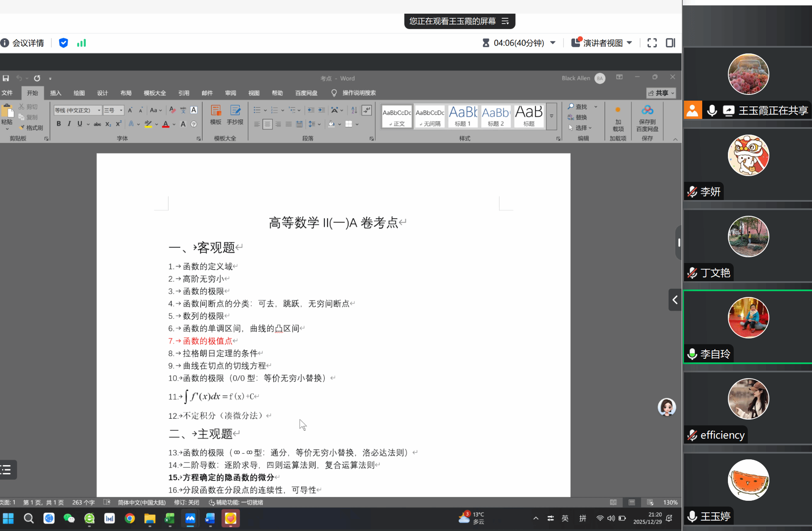Open Chrome from the taskbar
This screenshot has width=812, height=531.
click(130, 518)
